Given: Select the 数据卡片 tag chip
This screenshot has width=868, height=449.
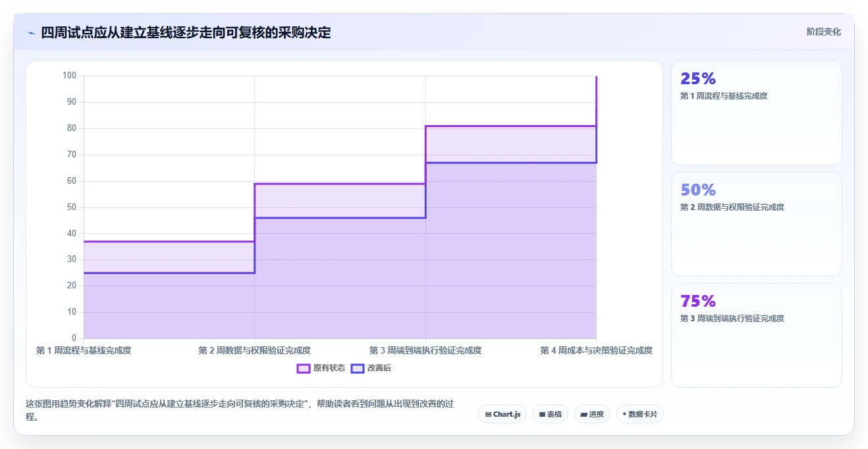Looking at the screenshot, I should [x=639, y=414].
